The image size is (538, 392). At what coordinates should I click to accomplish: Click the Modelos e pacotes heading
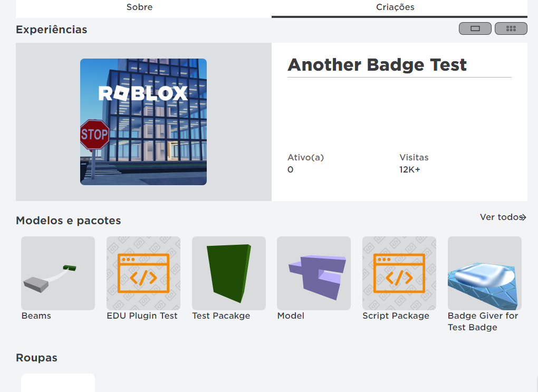(68, 221)
